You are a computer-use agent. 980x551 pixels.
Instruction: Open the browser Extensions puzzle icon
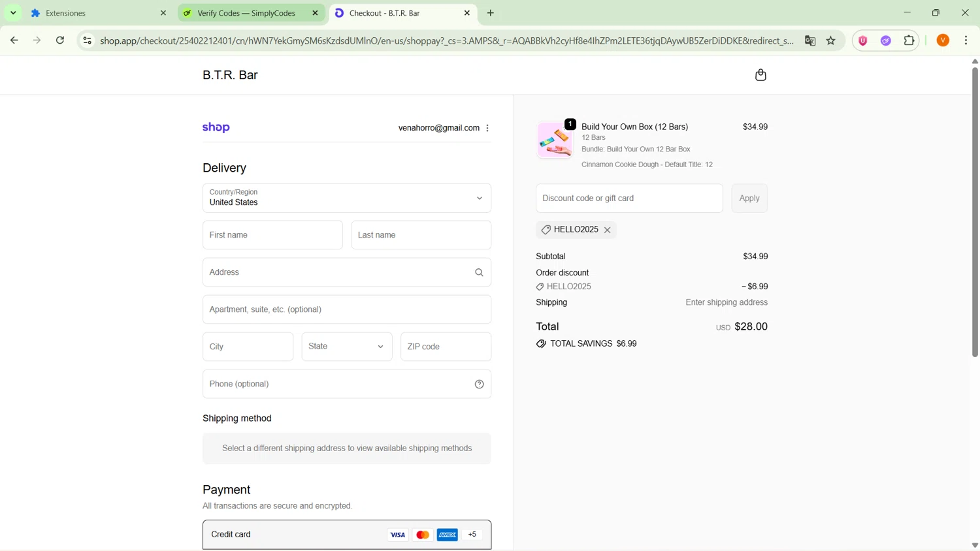click(x=909, y=40)
